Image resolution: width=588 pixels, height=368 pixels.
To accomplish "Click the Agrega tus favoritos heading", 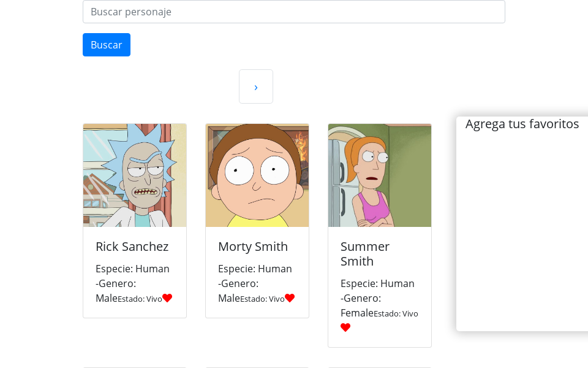I will coord(522,124).
